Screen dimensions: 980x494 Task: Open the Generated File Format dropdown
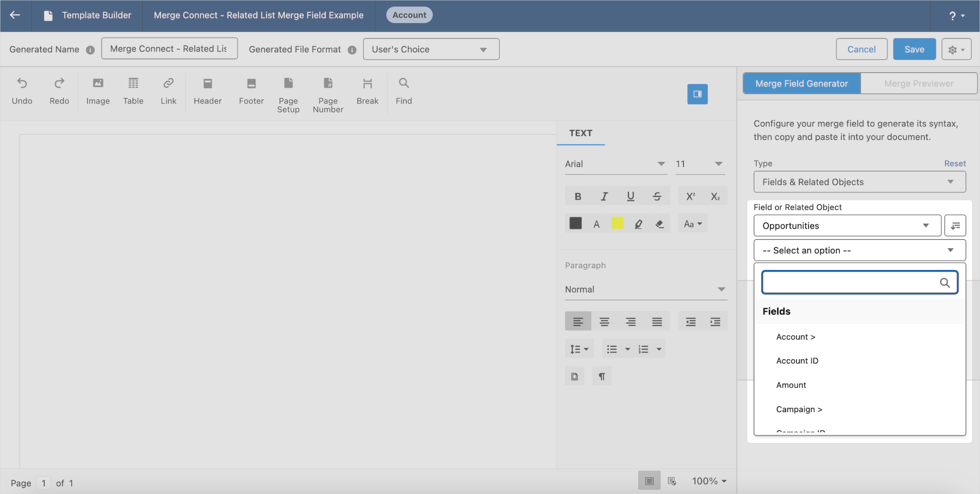click(431, 49)
